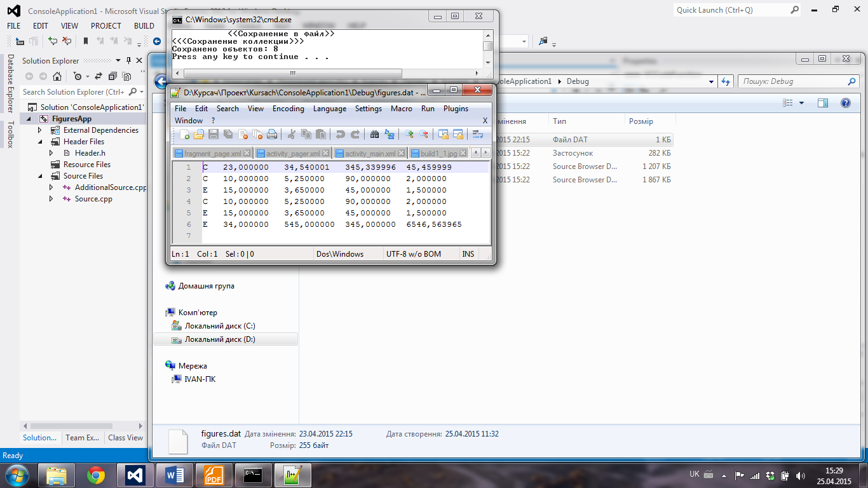
Task: Open Visual Studio PROJECT menu
Action: (106, 26)
